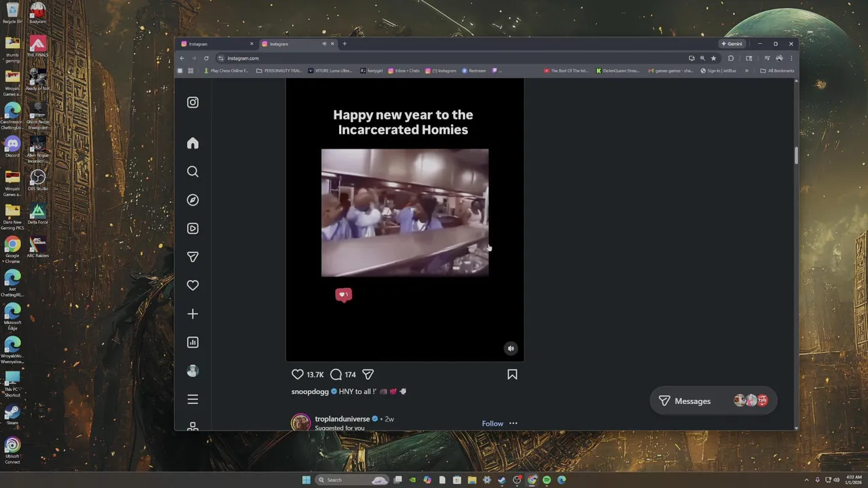Switch to the first Instagram tab

pos(217,44)
